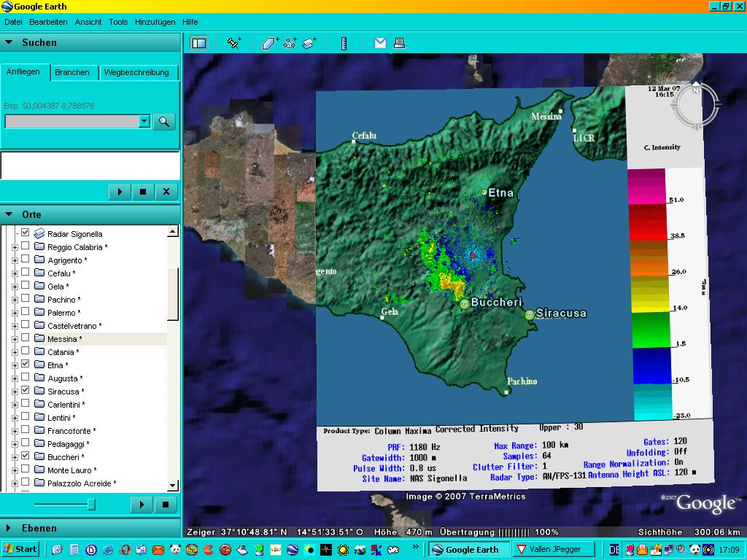
Task: Open the search history dropdown arrow
Action: (144, 122)
